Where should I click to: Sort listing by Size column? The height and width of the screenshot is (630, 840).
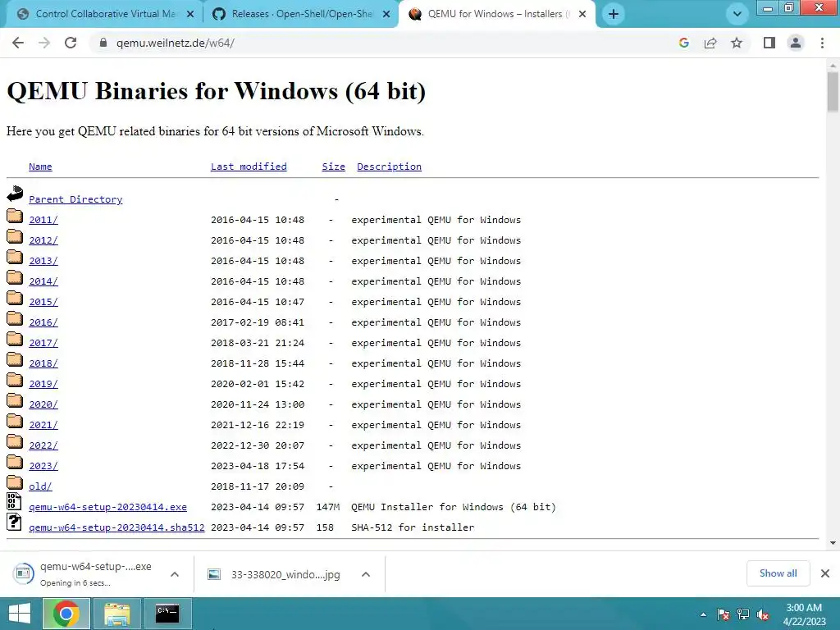333,167
